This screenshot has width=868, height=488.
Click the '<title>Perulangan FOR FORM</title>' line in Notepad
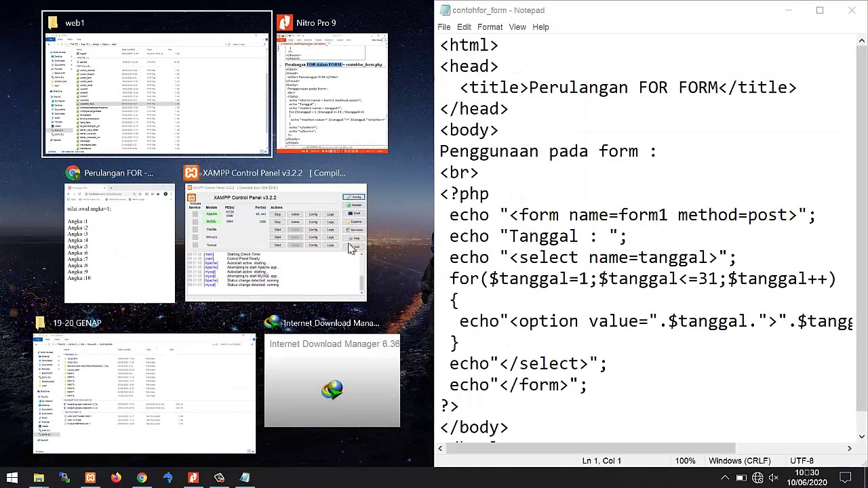point(628,87)
